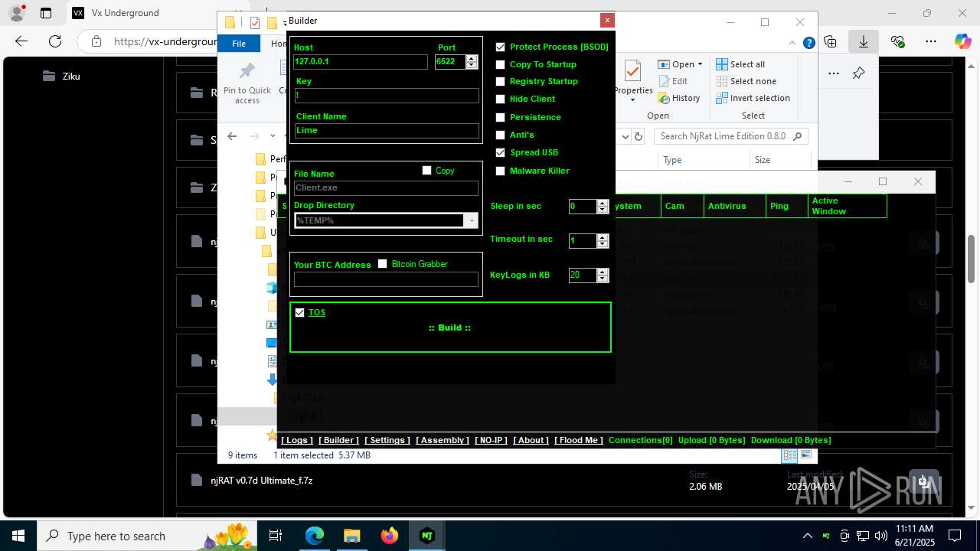Viewport: 980px width, 551px height.
Task: Increase KeyLogs in KB value
Action: point(603,272)
